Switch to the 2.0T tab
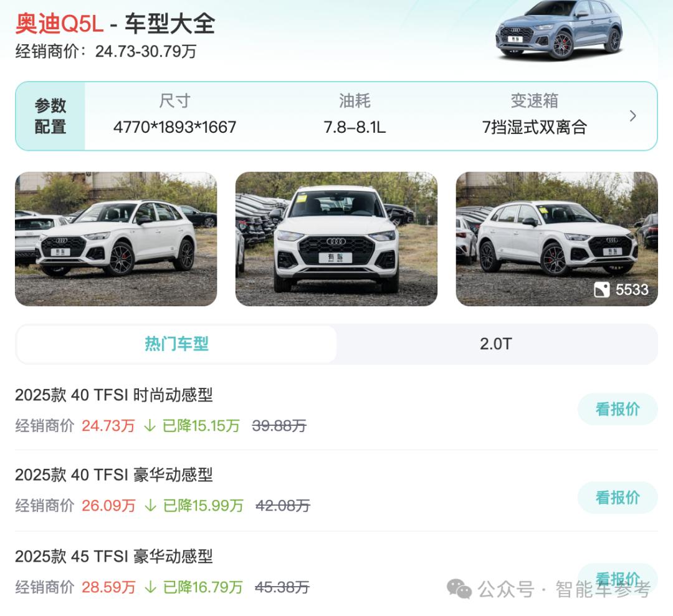 tap(496, 344)
